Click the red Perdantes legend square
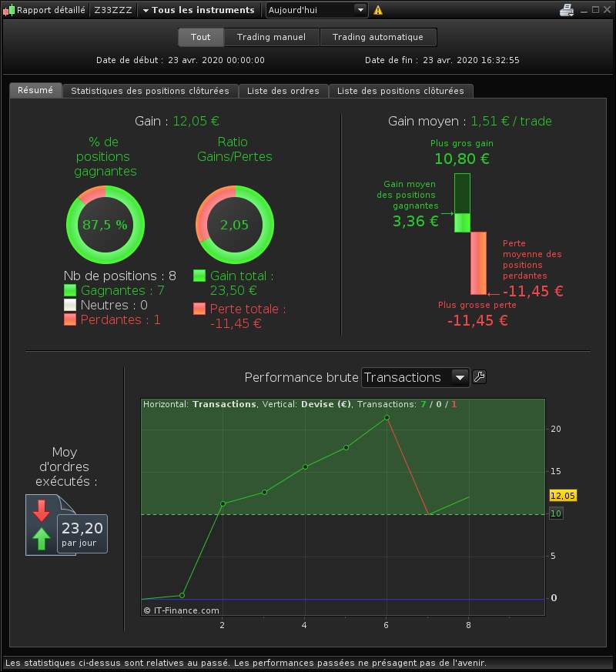 (x=70, y=319)
